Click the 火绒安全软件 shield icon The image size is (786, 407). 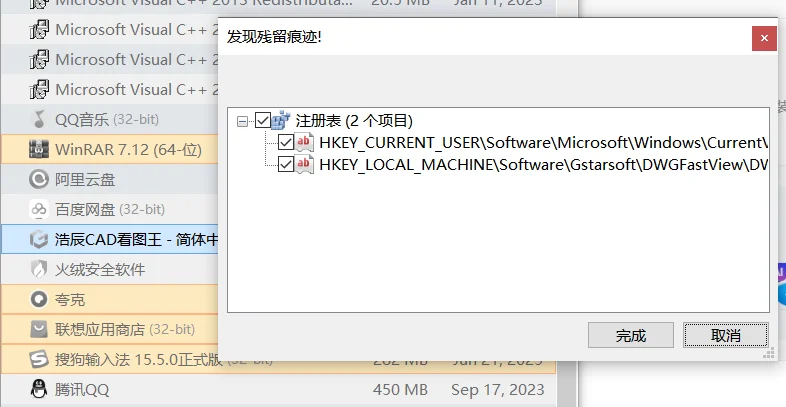[39, 269]
